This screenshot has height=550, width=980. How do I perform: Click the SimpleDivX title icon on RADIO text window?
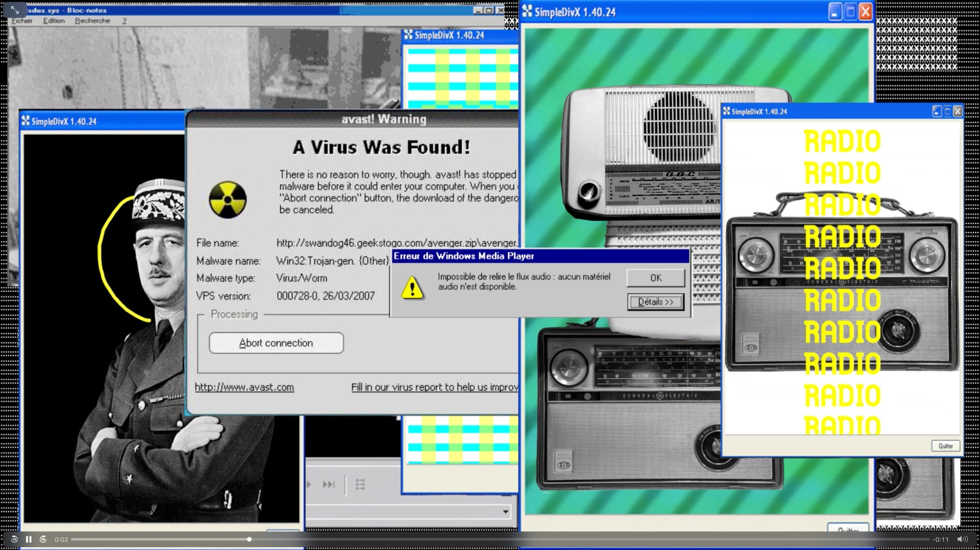726,111
